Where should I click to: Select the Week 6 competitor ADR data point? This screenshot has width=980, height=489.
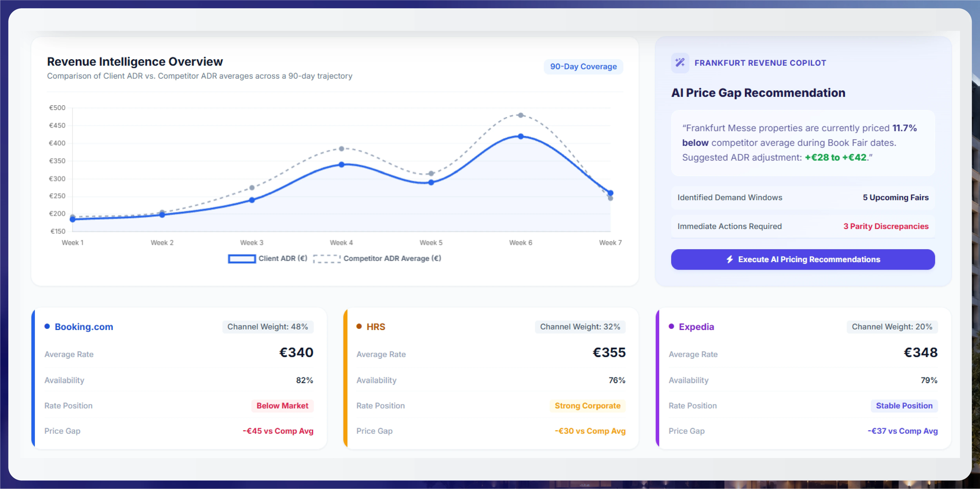[x=520, y=115]
